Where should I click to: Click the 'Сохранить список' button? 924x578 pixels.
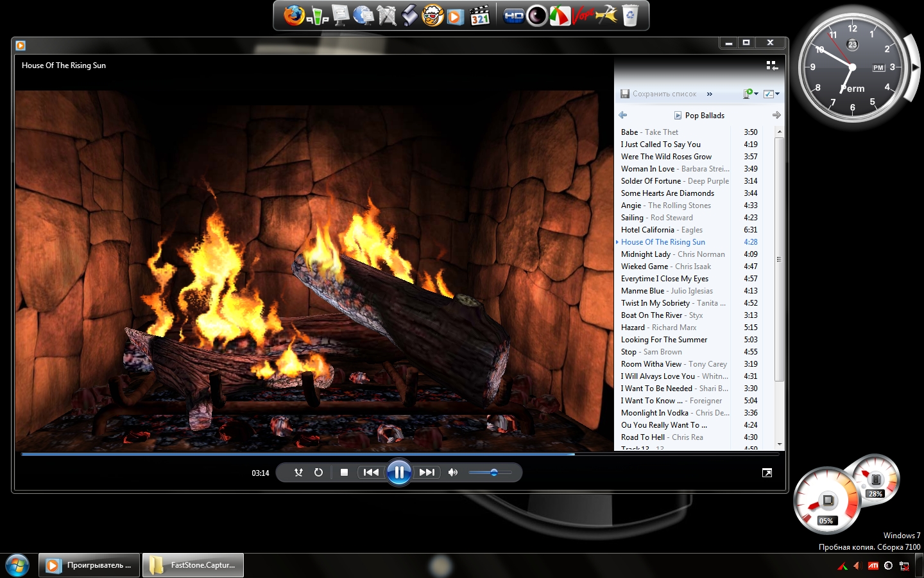[658, 94]
